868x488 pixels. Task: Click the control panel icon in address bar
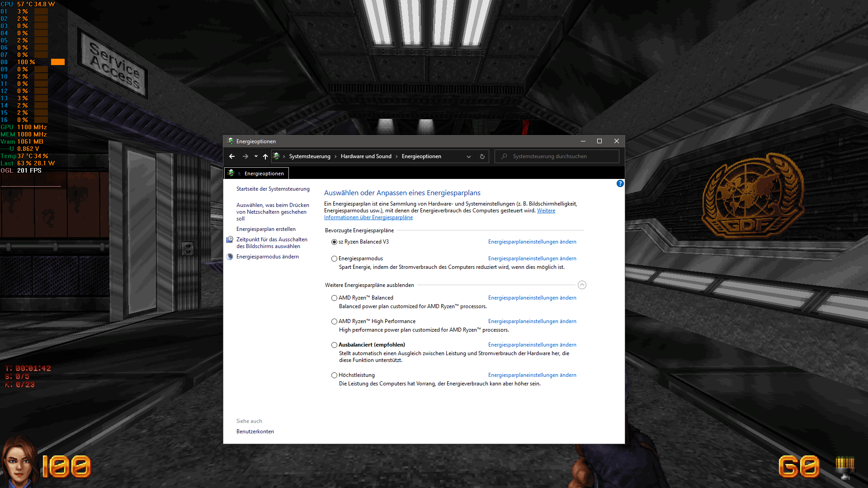[277, 156]
